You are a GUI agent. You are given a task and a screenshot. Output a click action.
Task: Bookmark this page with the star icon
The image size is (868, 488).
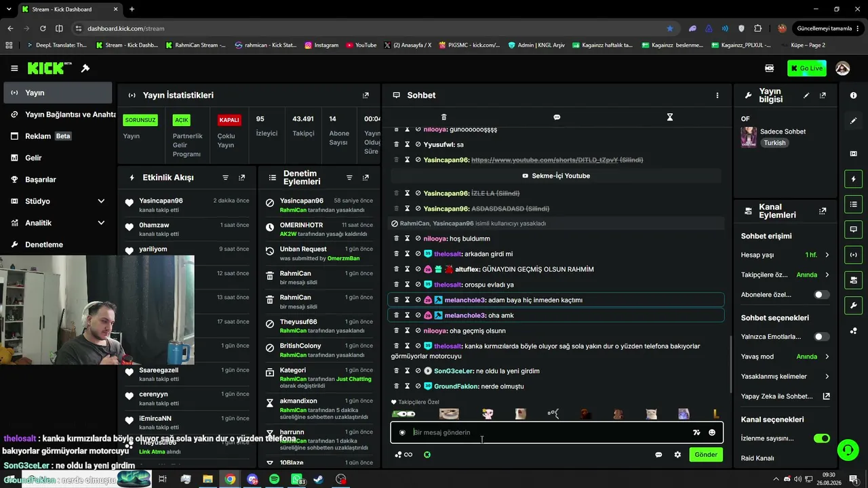pyautogui.click(x=670, y=28)
